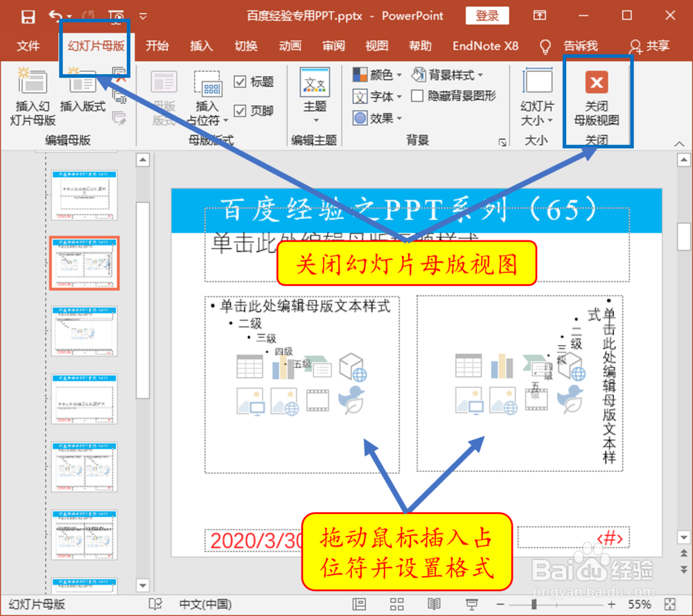
Task: Click the 3D model icon in left placeholder
Action: pos(353,367)
